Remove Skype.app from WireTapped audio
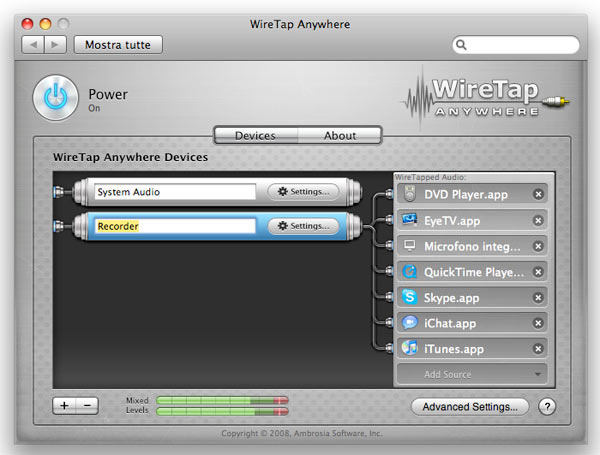 [538, 298]
